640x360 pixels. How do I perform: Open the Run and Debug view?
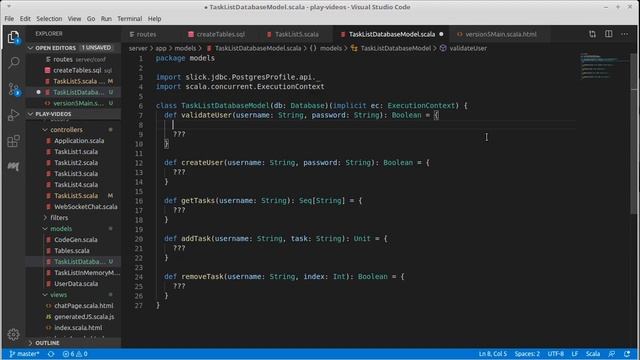coord(13,115)
